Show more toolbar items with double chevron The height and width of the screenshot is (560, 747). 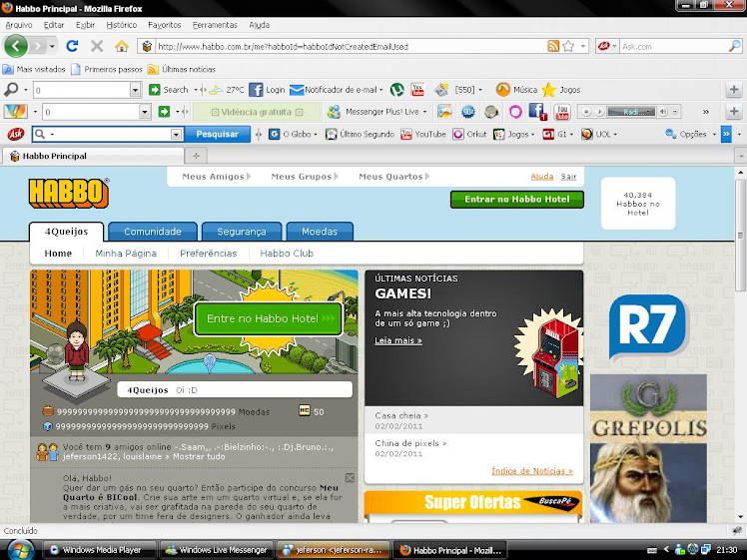click(705, 112)
